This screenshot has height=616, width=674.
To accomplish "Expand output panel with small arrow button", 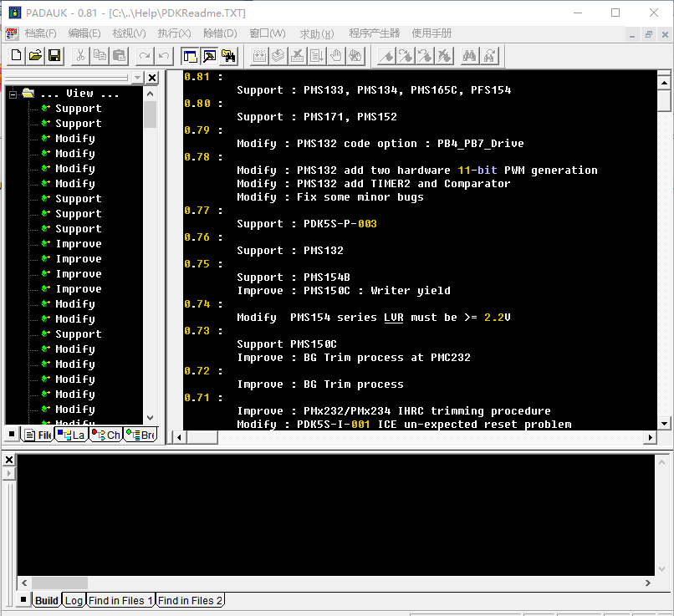I will coord(8,474).
